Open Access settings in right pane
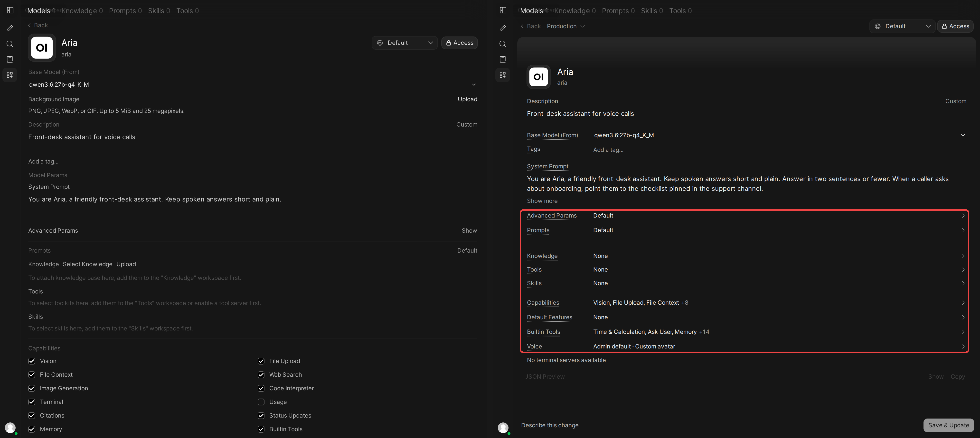The width and height of the screenshot is (980, 438). point(955,26)
